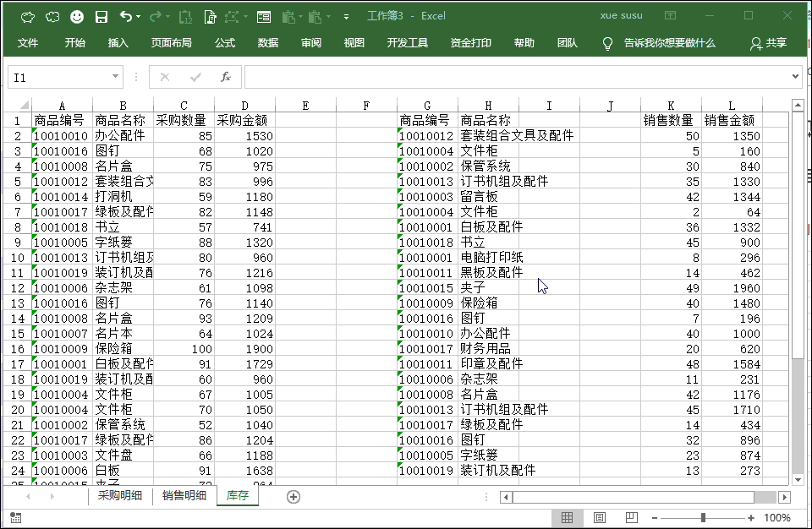
Task: Open the 数据 ribbon tab
Action: coord(268,43)
